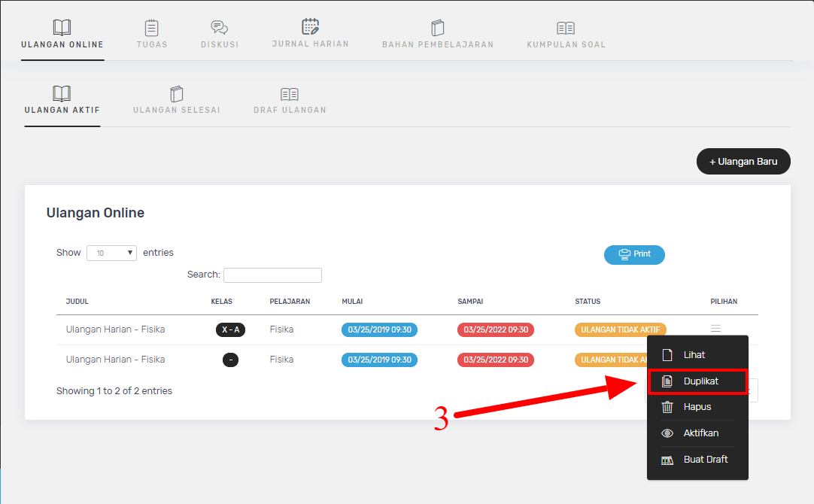Click the Showing 1 to 2 of 2 entries text
814x504 pixels.
[x=114, y=391]
